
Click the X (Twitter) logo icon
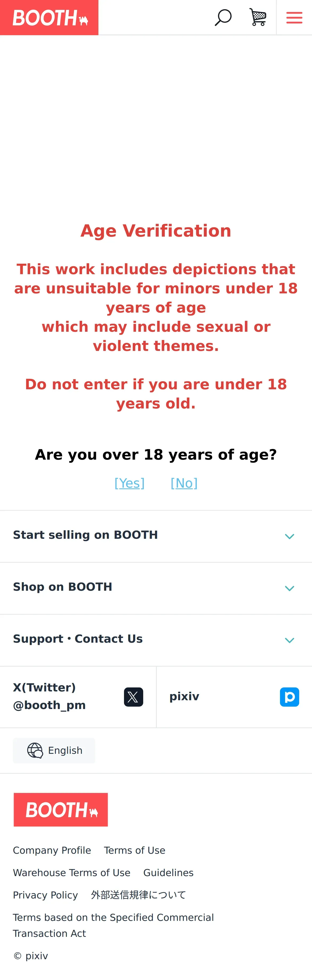(x=133, y=696)
